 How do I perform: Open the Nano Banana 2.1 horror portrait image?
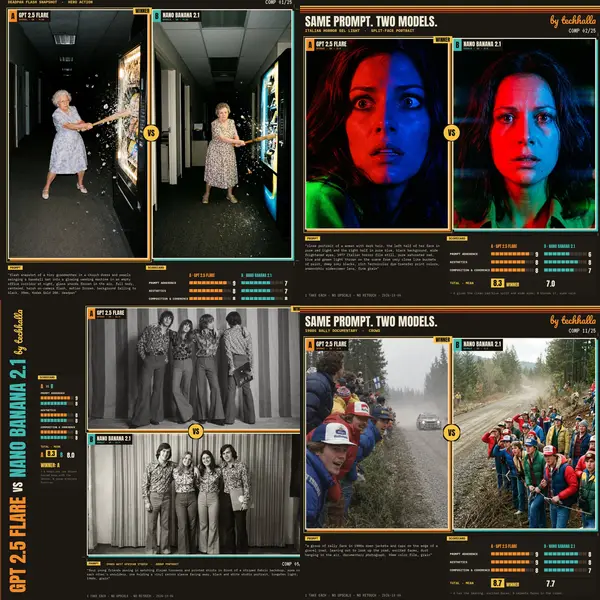525,134
